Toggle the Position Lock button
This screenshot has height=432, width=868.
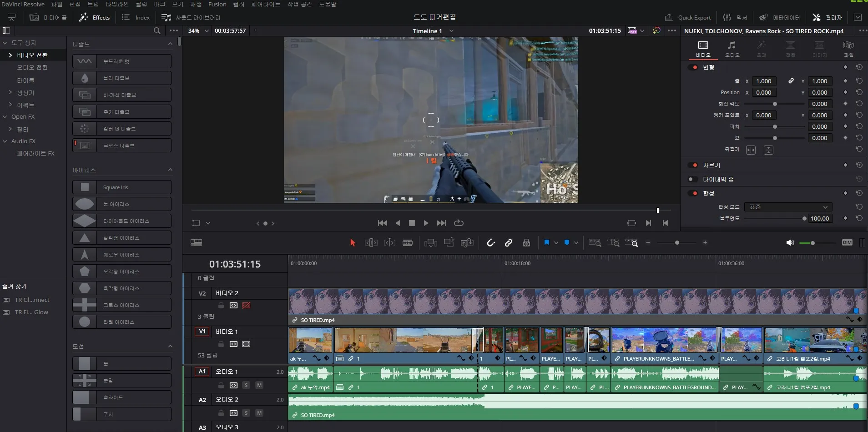click(x=526, y=243)
